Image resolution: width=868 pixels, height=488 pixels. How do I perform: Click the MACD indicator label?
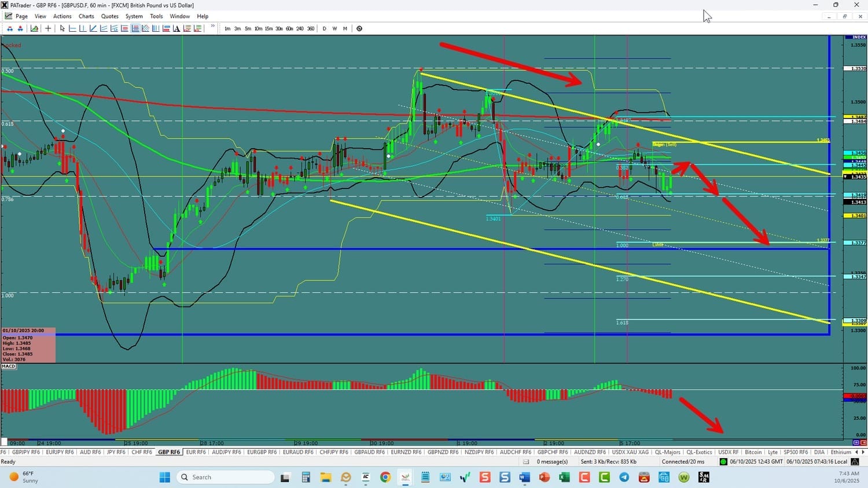(9, 367)
